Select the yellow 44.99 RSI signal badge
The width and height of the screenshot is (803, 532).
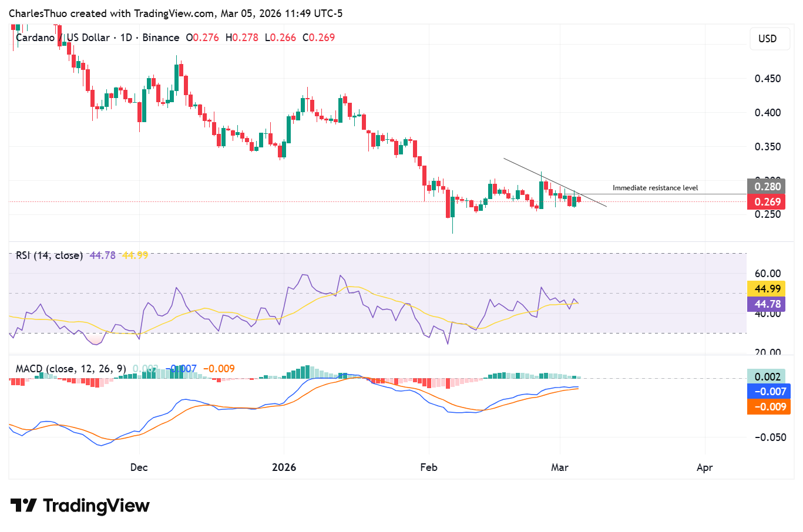pos(769,289)
